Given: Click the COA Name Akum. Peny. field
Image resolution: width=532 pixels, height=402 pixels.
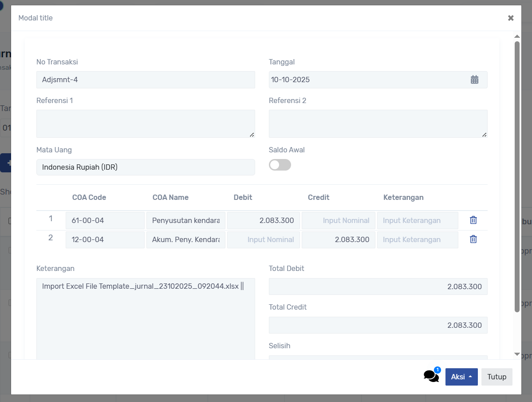Looking at the screenshot, I should tap(185, 239).
